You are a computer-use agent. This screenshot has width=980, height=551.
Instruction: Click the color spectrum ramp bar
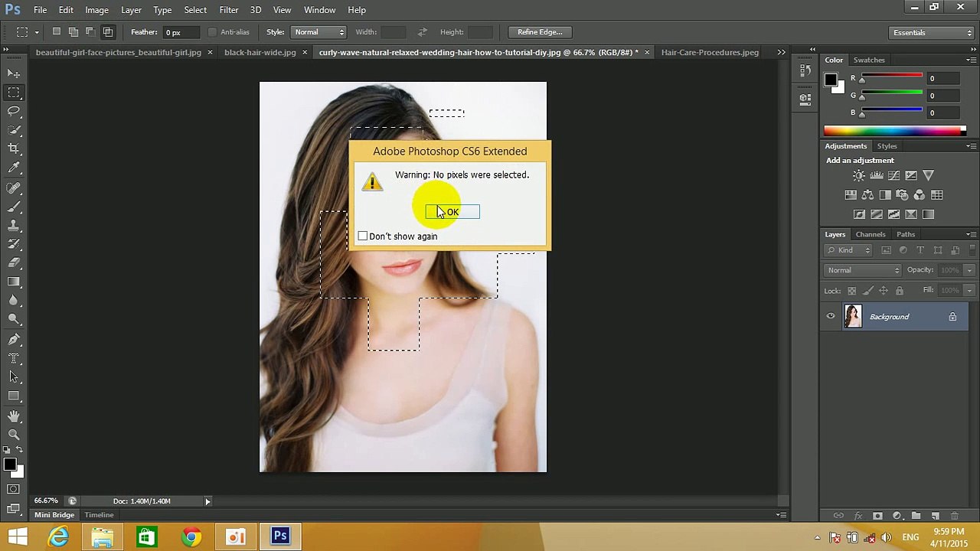pyautogui.click(x=894, y=131)
